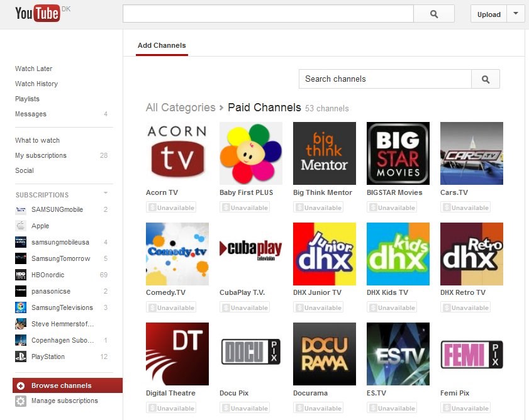Open the Steve Hemmerstof... subscription
The width and height of the screenshot is (529, 420).
[x=62, y=324]
